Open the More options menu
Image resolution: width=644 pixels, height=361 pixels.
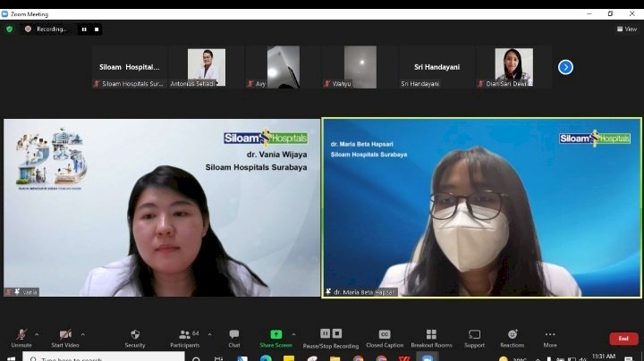pyautogui.click(x=550, y=339)
